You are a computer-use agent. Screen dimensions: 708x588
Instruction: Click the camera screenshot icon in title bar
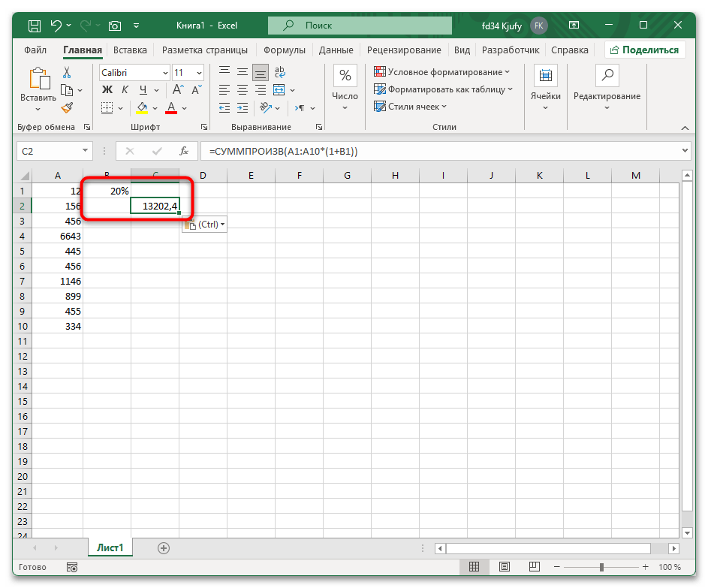pyautogui.click(x=115, y=26)
